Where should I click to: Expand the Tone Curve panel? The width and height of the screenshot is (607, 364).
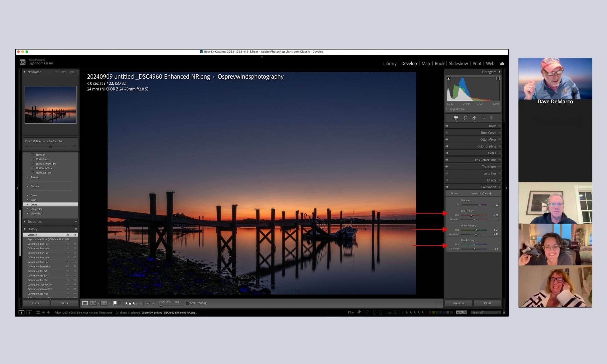(x=488, y=132)
